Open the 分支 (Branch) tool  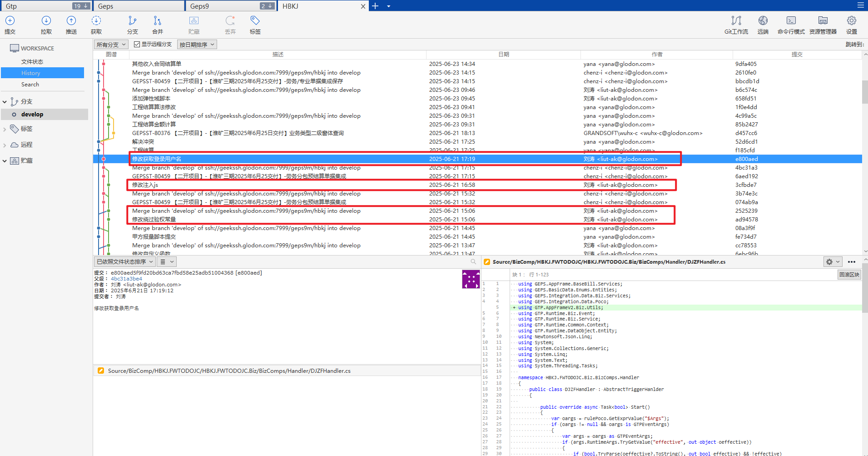coord(132,21)
